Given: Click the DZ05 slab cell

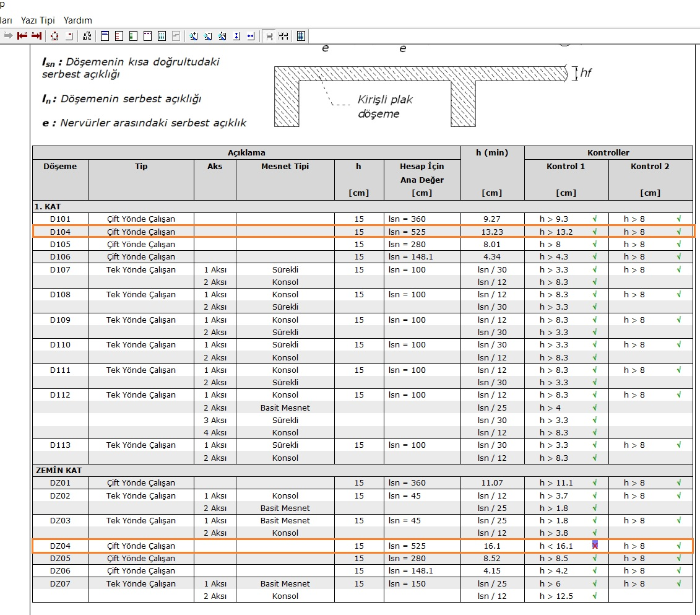Looking at the screenshot, I should click(60, 558).
